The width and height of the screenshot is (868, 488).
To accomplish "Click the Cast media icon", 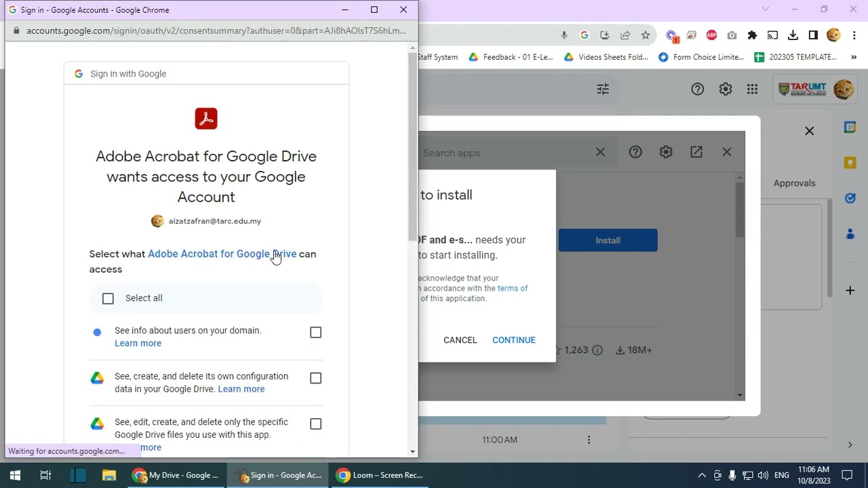I will coord(772,35).
